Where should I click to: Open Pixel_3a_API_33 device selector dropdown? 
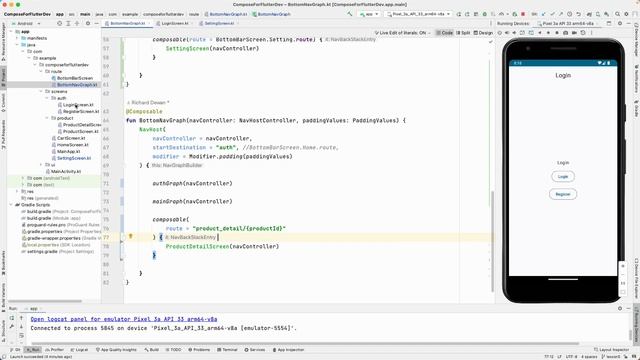(418, 14)
